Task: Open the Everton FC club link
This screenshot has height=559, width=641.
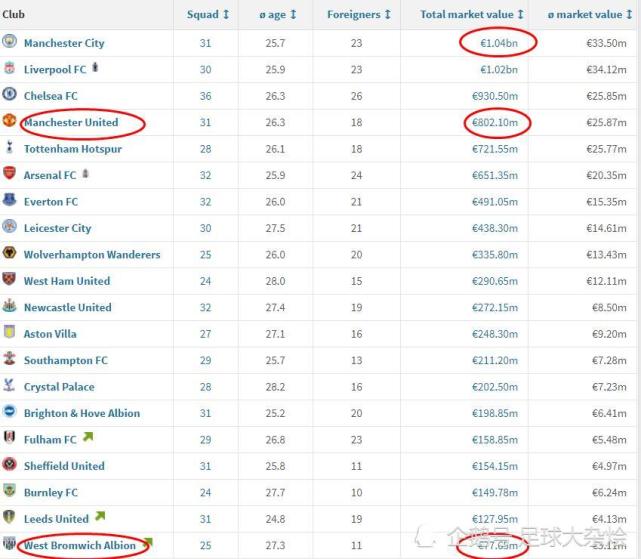Action: click(51, 202)
